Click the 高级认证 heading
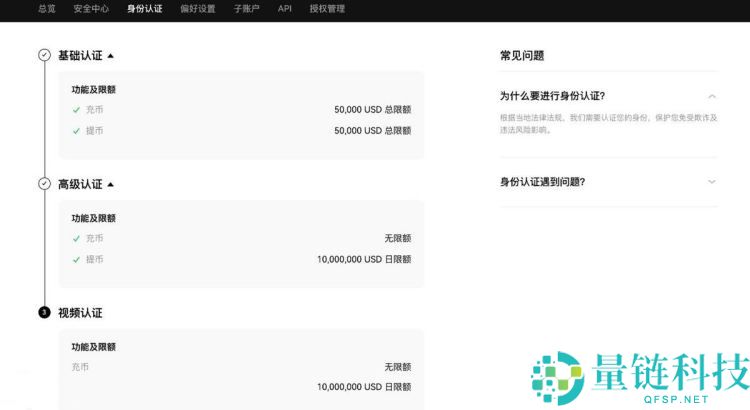The width and height of the screenshot is (750, 410). [x=80, y=184]
